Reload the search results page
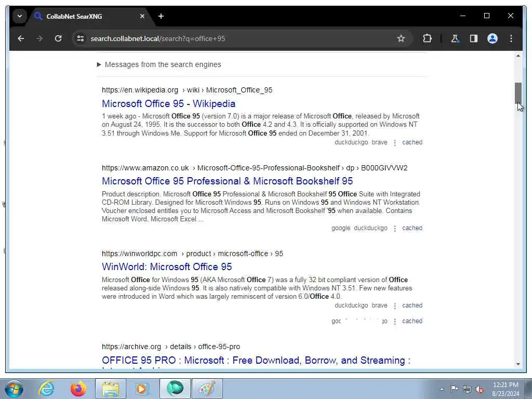Viewport: 532px width, 399px height. tap(58, 38)
